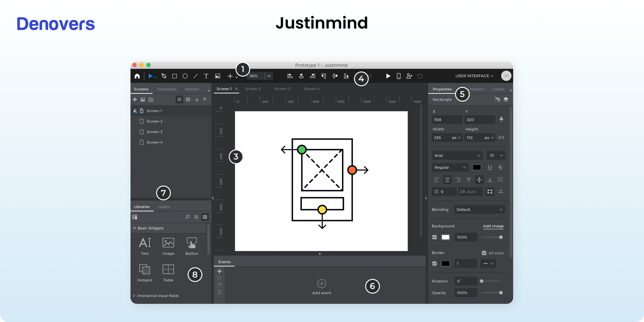644x322 pixels.
Task: Start the prototype simulation play button
Action: pyautogui.click(x=388, y=76)
